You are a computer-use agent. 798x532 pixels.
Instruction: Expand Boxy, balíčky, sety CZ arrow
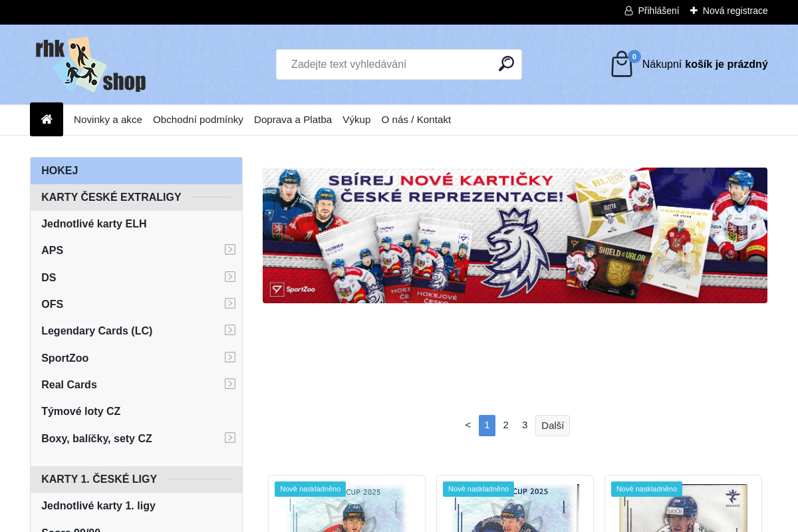230,438
